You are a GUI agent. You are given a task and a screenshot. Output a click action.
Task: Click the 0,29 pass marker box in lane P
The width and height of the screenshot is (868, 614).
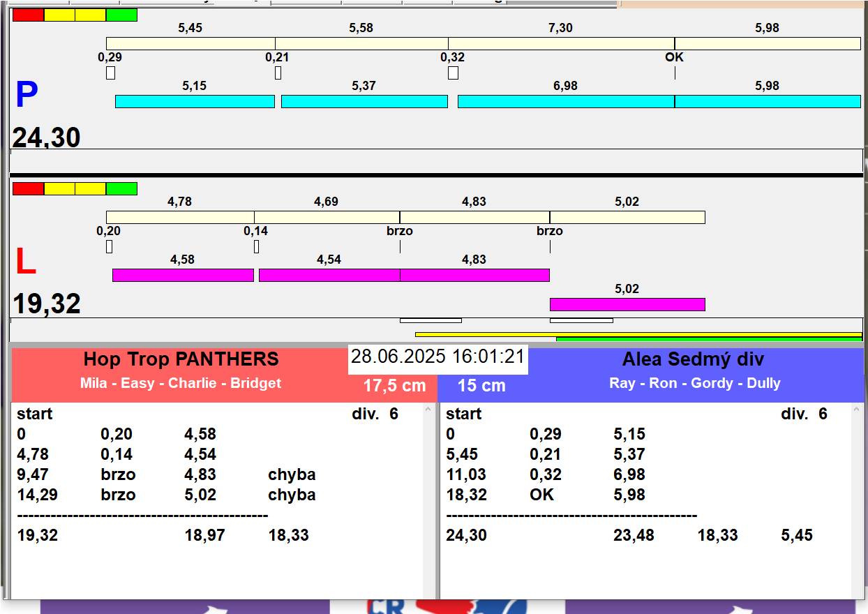[110, 73]
